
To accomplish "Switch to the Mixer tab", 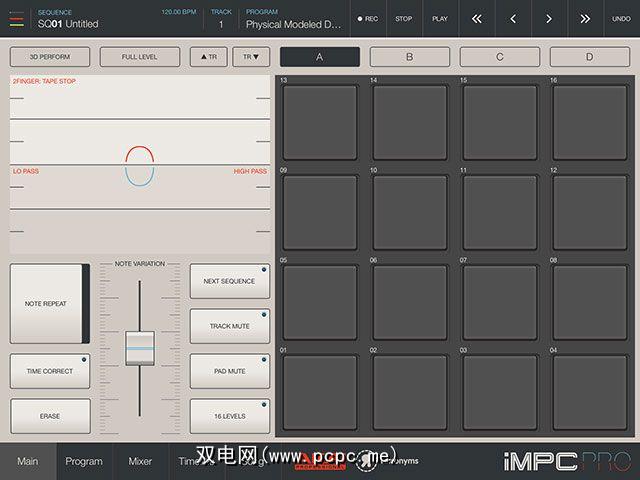I will click(x=140, y=461).
